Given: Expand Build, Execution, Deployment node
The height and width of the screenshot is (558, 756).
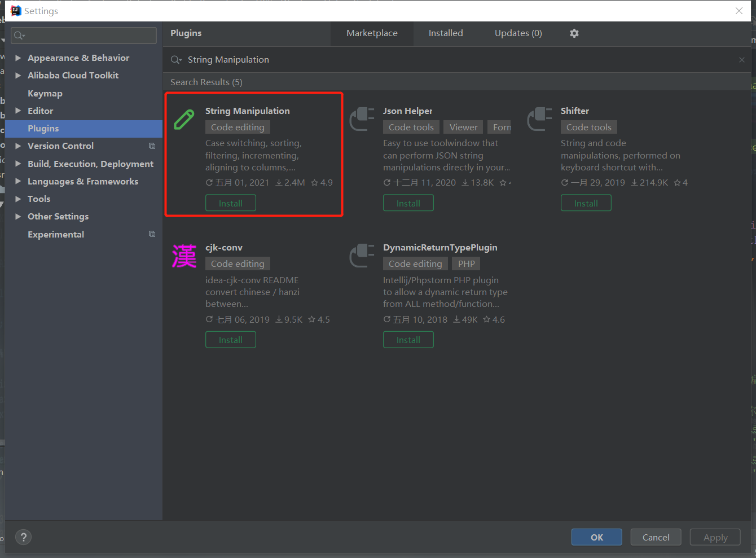Looking at the screenshot, I should [18, 164].
